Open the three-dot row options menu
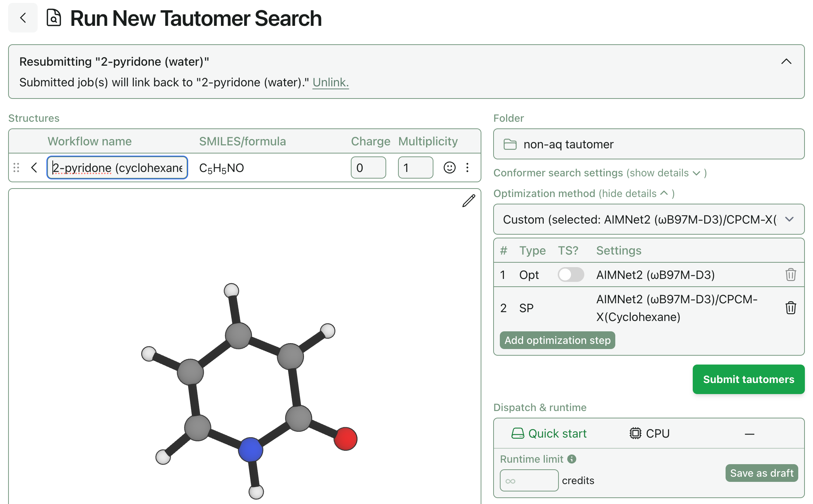Screen dimensions: 813x504 coord(467,168)
